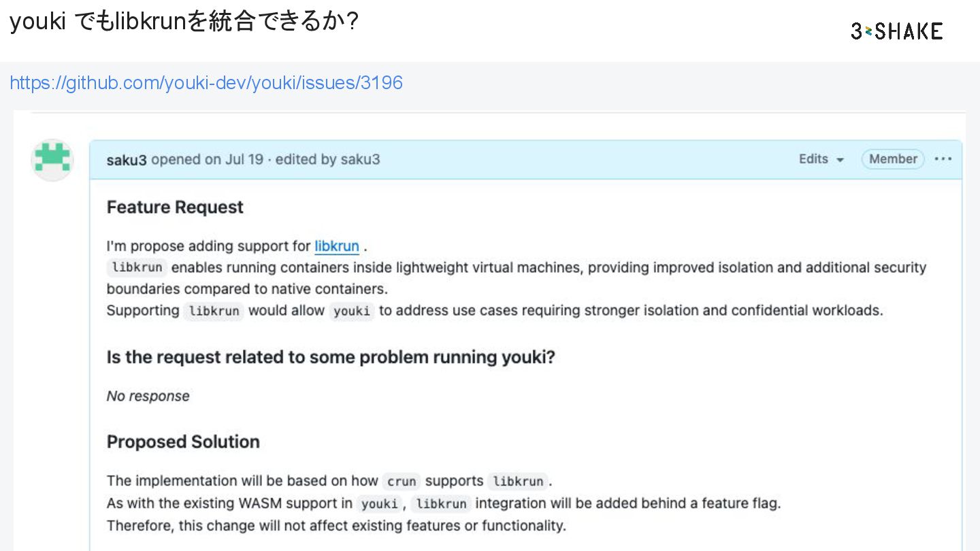Click saku3's avatar icon
The width and height of the screenshot is (980, 551).
coord(52,159)
